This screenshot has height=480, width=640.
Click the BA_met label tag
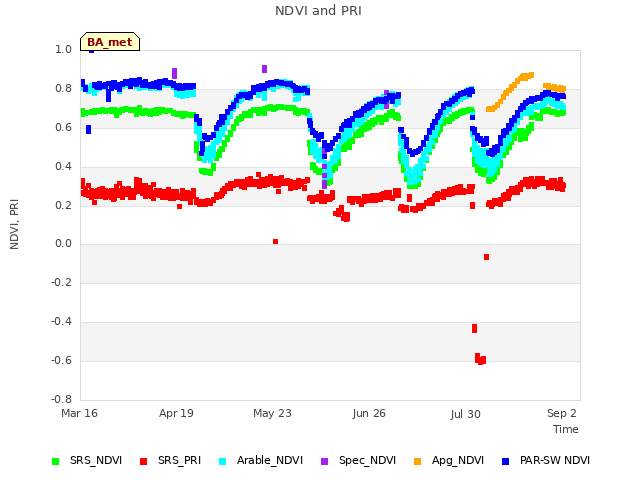[110, 42]
